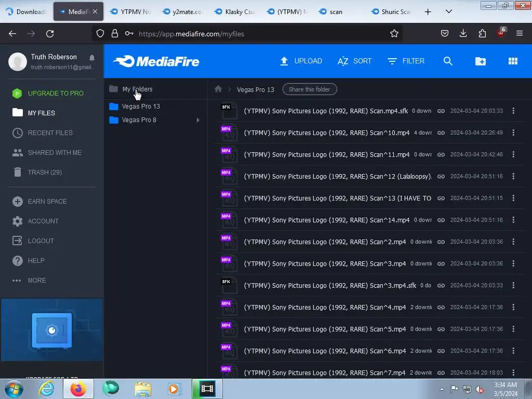Copy link for Scan^10.mp4 file

point(441,132)
